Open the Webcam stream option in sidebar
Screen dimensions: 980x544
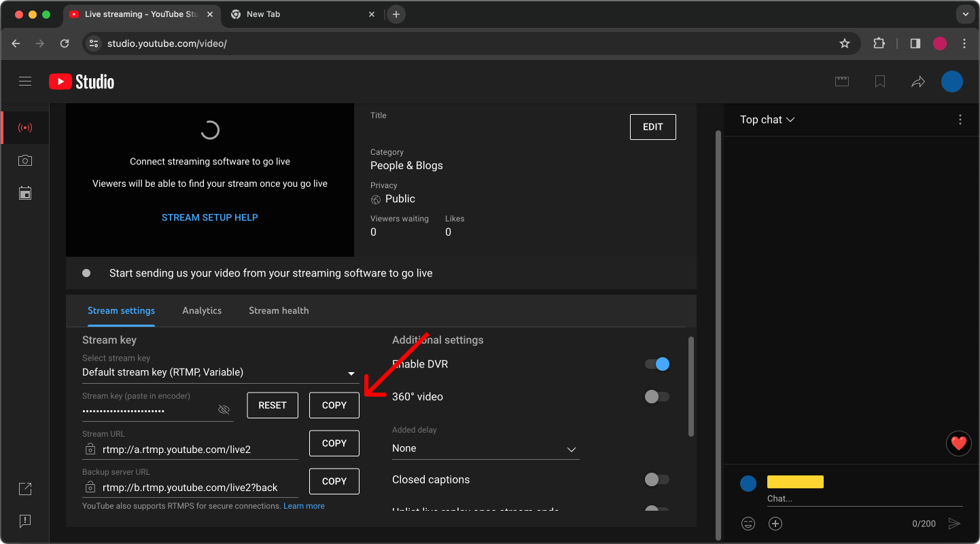(25, 160)
